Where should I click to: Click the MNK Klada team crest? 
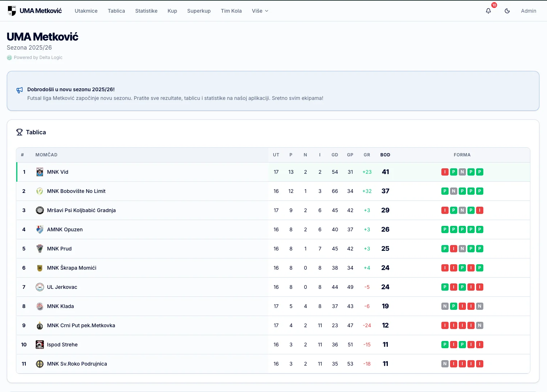tap(40, 306)
